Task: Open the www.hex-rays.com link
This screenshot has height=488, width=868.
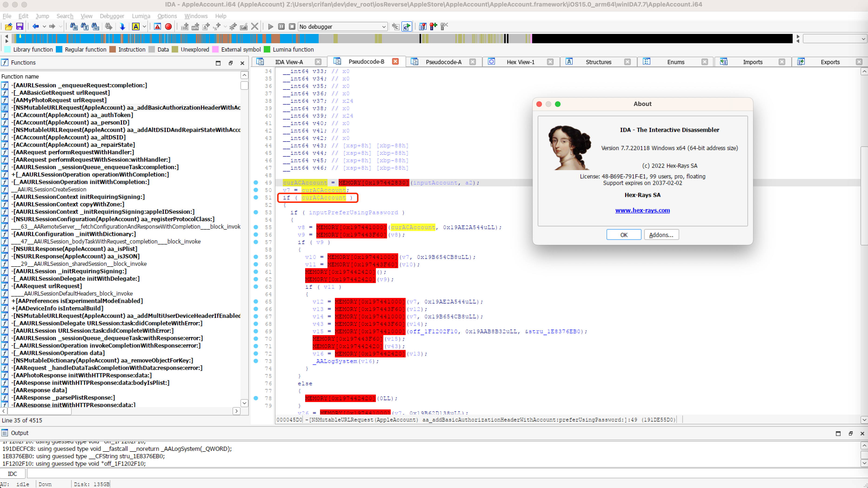Action: pyautogui.click(x=642, y=210)
